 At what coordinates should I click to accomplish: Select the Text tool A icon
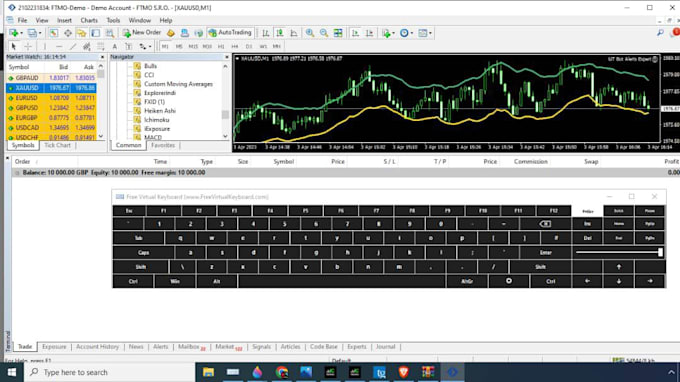point(114,46)
